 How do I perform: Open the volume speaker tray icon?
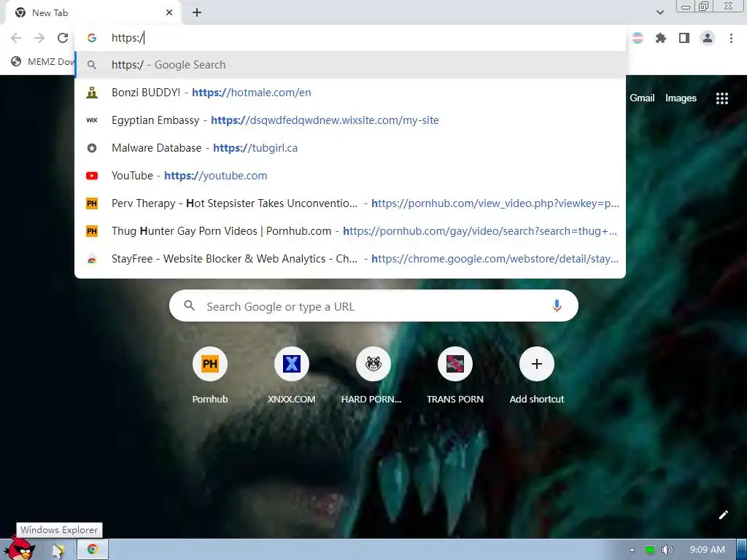click(667, 550)
